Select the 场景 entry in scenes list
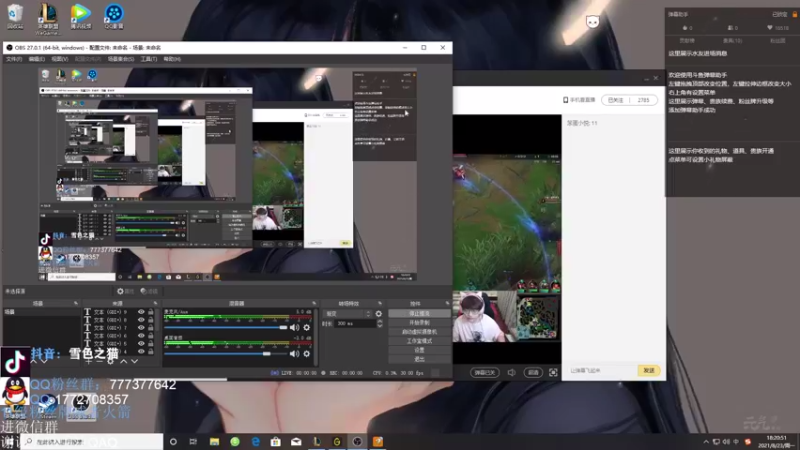The width and height of the screenshot is (800, 450). (x=41, y=312)
